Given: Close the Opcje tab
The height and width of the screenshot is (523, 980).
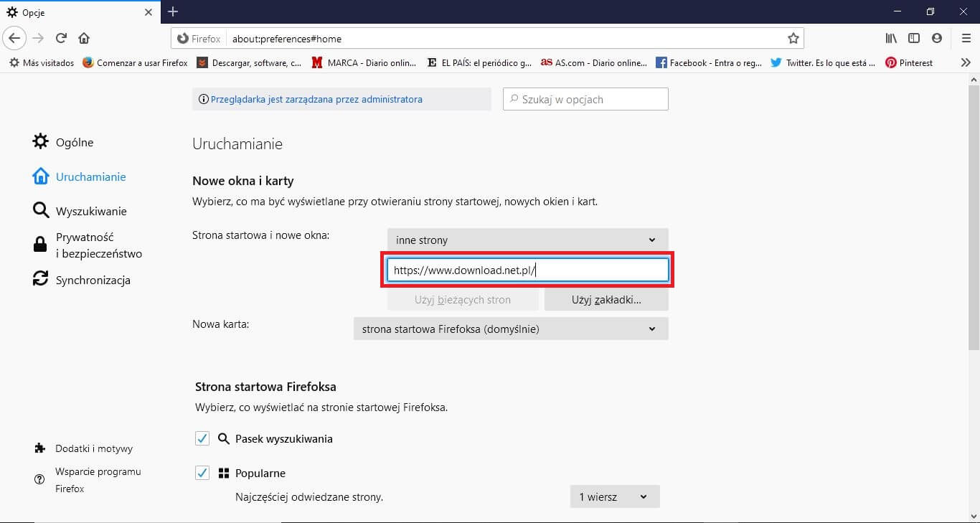Looking at the screenshot, I should tap(149, 12).
